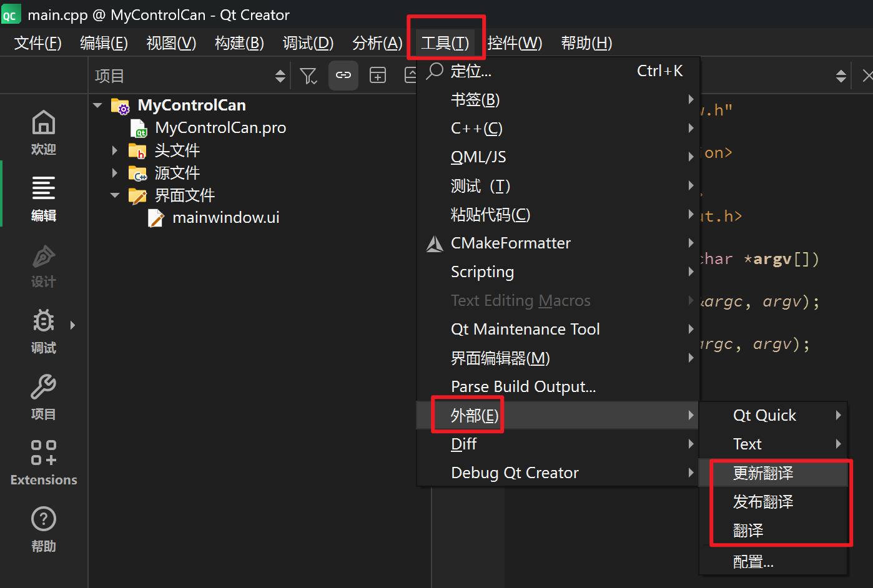
Task: Open the Scripting submenu
Action: tap(558, 272)
